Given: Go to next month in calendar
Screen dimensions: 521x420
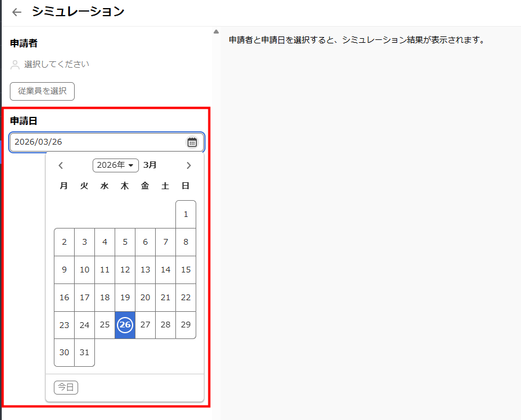Looking at the screenshot, I should [x=188, y=165].
